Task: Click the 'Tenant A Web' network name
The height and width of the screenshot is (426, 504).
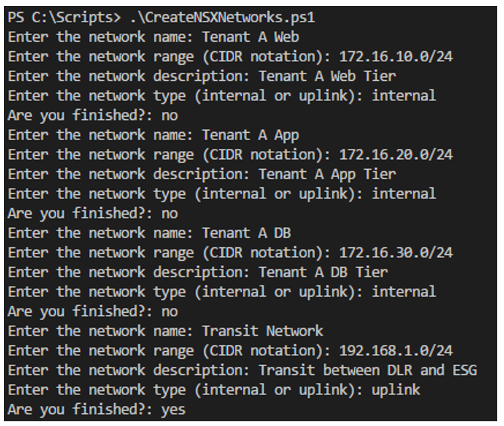Action: tap(251, 37)
